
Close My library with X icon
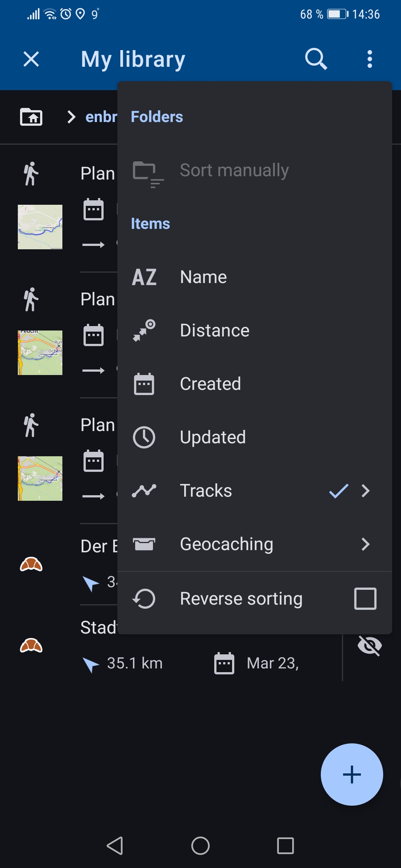coord(31,59)
